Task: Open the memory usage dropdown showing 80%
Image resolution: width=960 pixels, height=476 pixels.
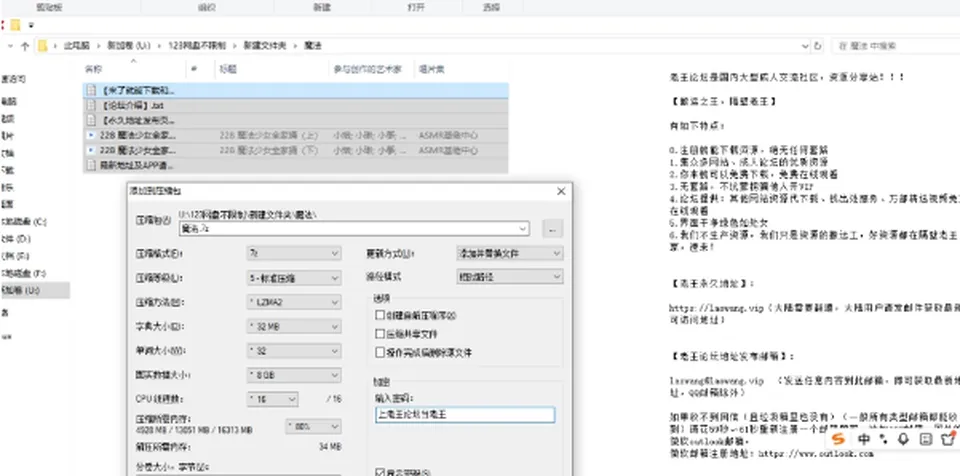Action: pos(313,426)
